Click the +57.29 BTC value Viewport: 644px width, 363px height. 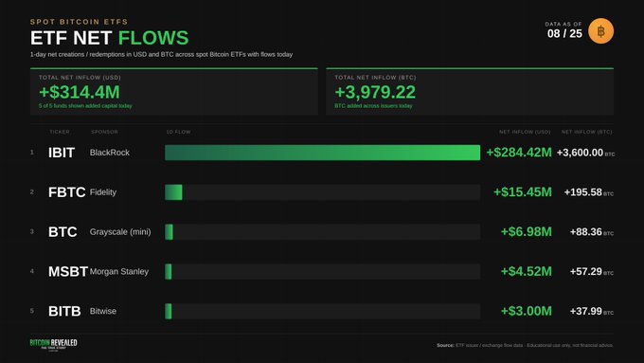[592, 271]
